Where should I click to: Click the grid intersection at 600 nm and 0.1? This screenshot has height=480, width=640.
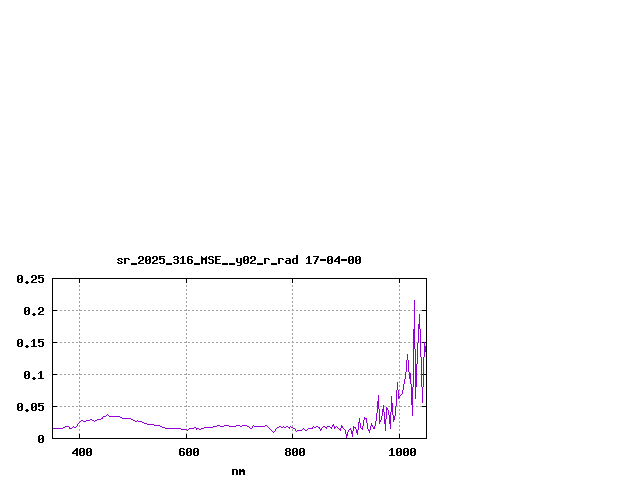(186, 375)
